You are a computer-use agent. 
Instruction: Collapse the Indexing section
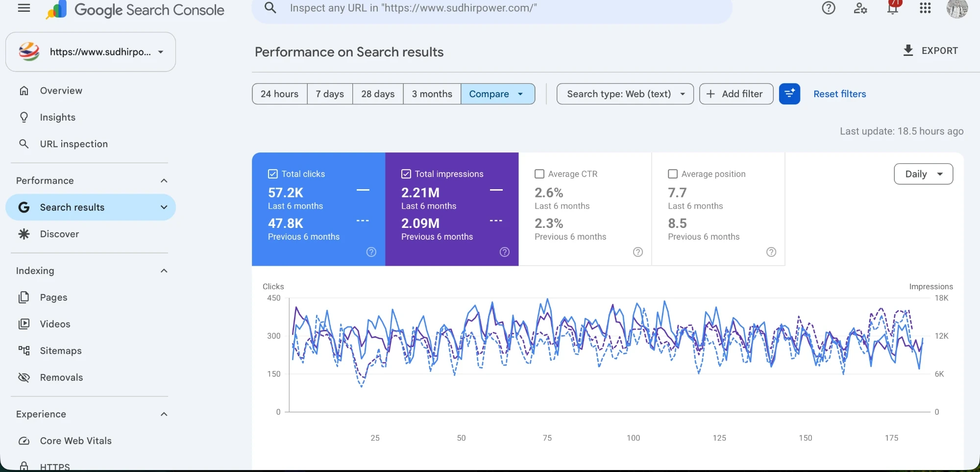pos(164,271)
